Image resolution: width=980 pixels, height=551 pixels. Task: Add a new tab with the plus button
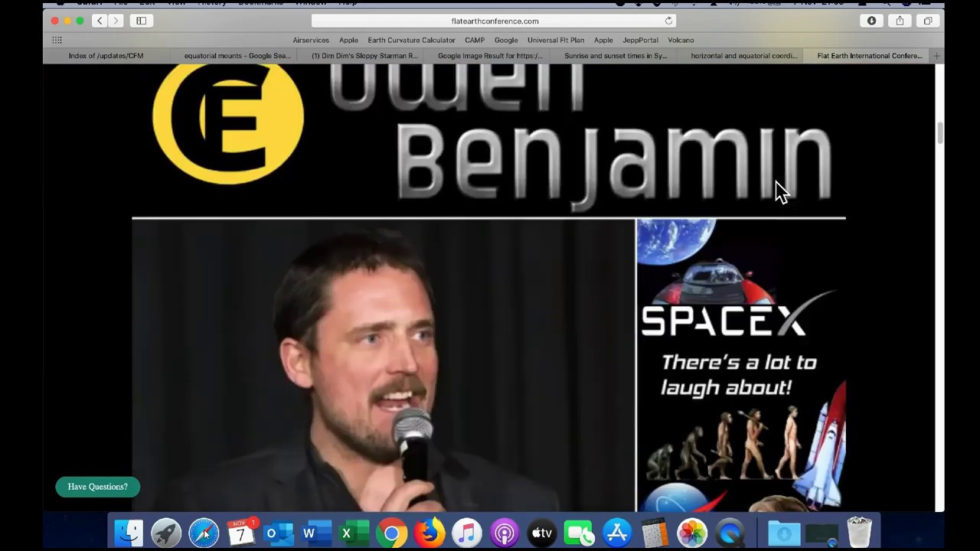(x=936, y=56)
